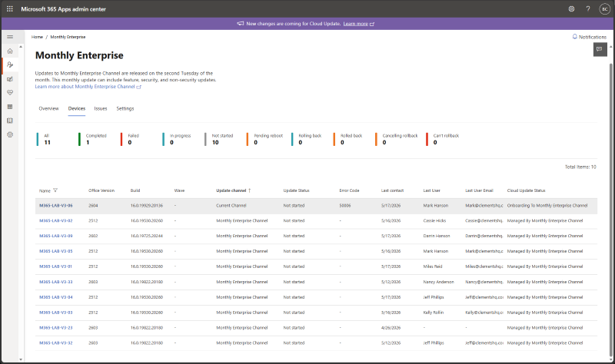The height and width of the screenshot is (364, 615).
Task: Filter devices by Completed status
Action: 93,139
